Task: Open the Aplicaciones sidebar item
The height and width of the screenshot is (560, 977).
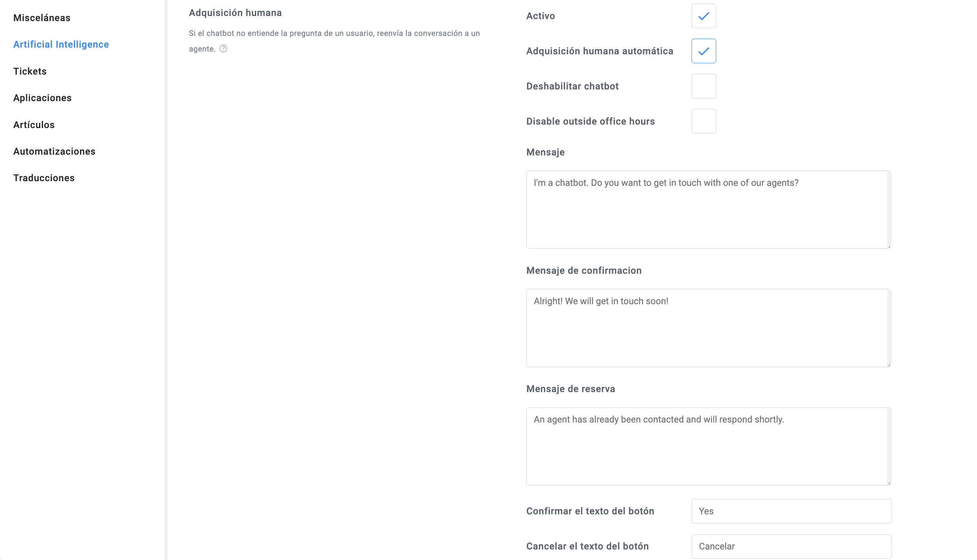Action: [x=43, y=98]
